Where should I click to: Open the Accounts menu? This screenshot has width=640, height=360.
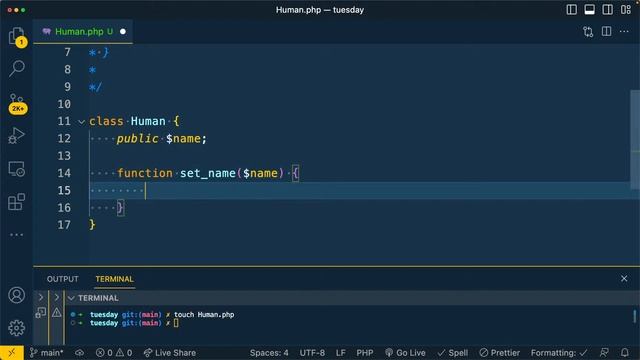16,295
